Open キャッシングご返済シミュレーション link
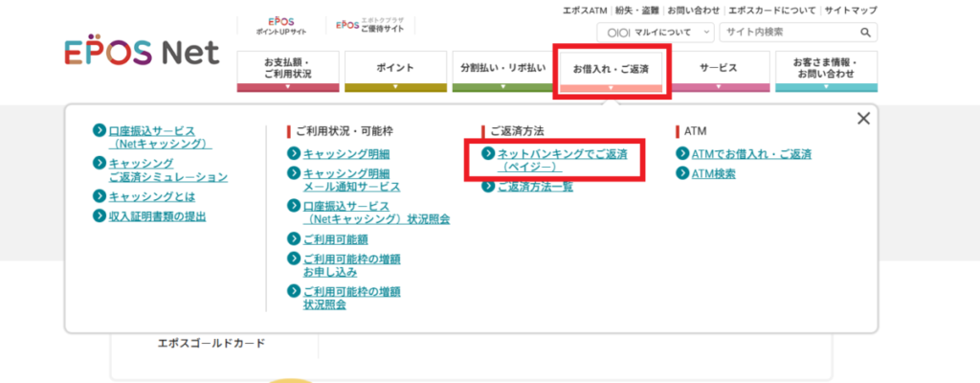Image resolution: width=980 pixels, height=383 pixels. [x=168, y=170]
